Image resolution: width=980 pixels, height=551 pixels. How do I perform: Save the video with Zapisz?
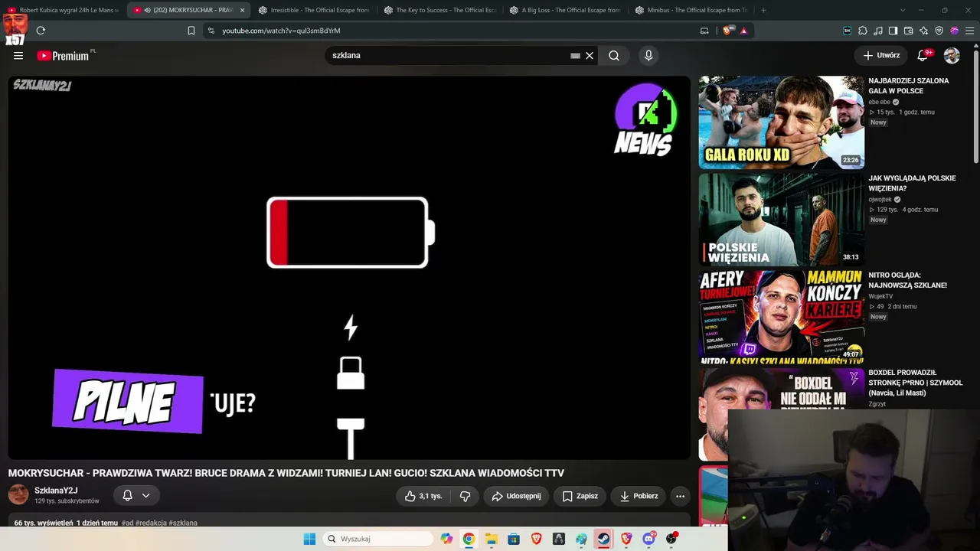tap(580, 496)
